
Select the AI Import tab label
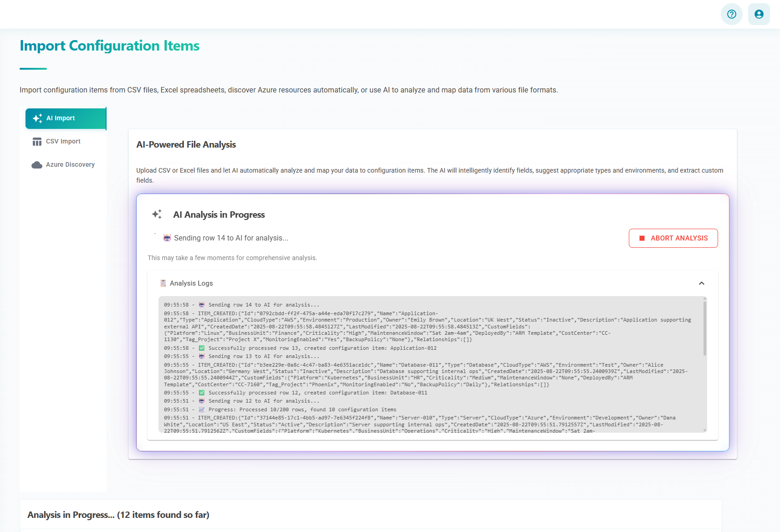point(61,118)
